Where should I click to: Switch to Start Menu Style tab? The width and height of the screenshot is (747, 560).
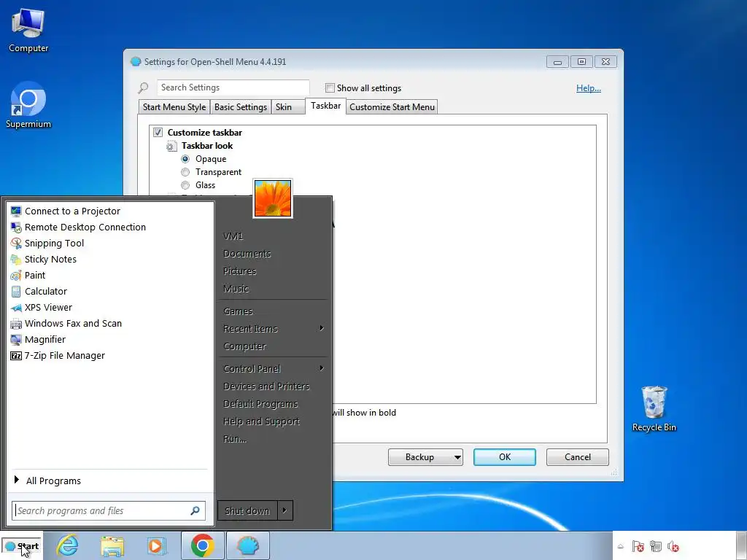pos(174,106)
